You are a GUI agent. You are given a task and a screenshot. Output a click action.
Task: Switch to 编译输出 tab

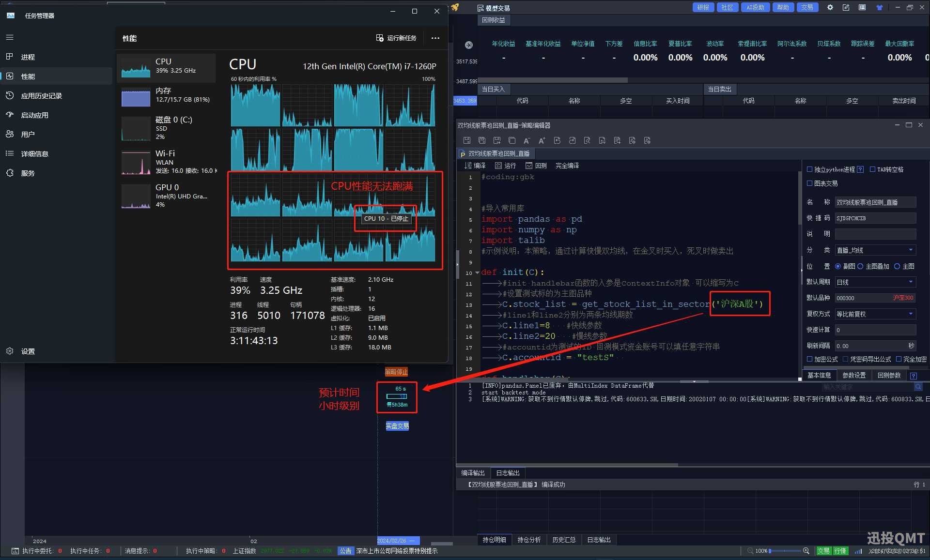point(473,473)
